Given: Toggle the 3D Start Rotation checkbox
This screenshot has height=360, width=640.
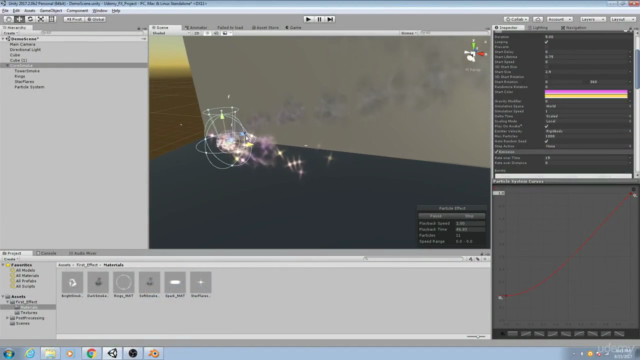Looking at the screenshot, I should pos(547,77).
